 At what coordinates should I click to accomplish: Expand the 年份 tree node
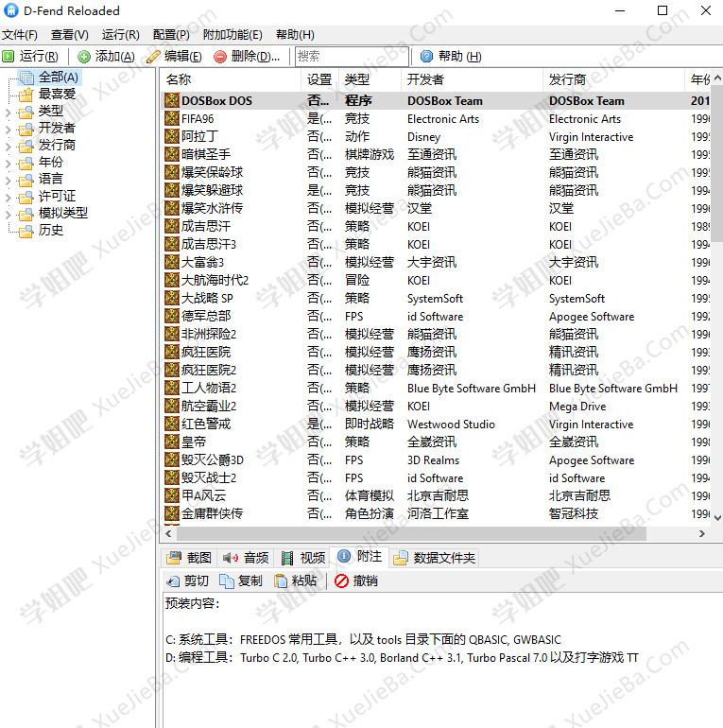tap(8, 163)
